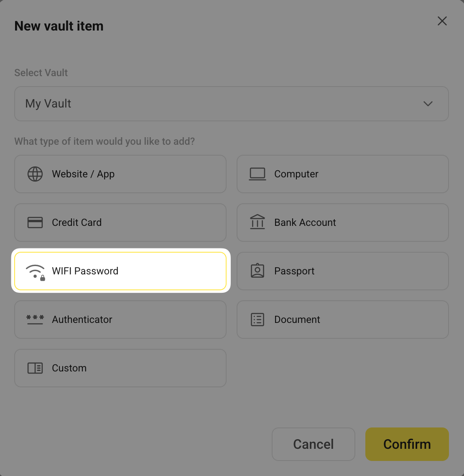Choose Authenticator as the item type
The image size is (464, 476).
(120, 320)
